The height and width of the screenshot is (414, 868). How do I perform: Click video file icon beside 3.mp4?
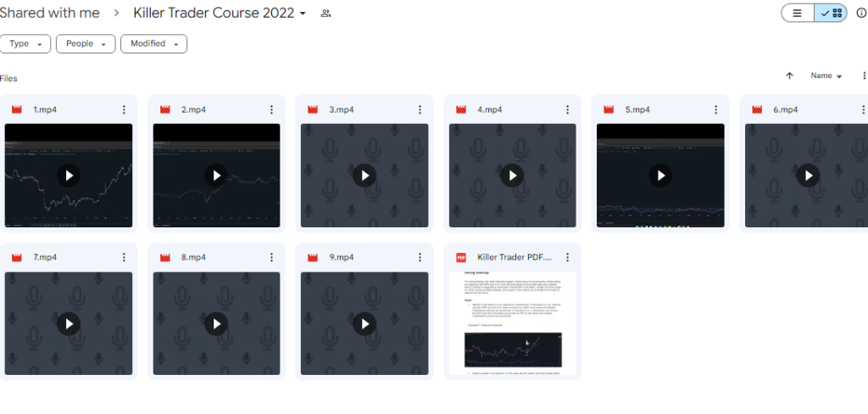[313, 109]
